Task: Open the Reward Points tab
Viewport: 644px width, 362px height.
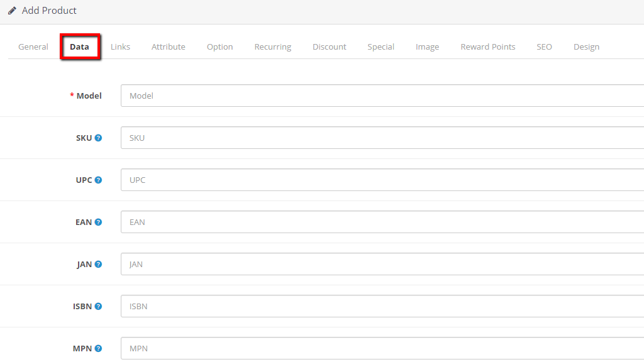Action: (x=487, y=46)
